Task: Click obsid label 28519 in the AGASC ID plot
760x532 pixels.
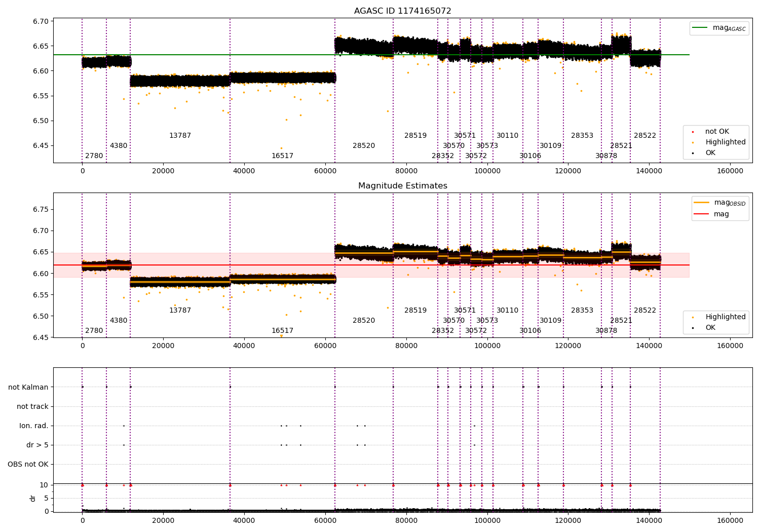Action: [415, 136]
